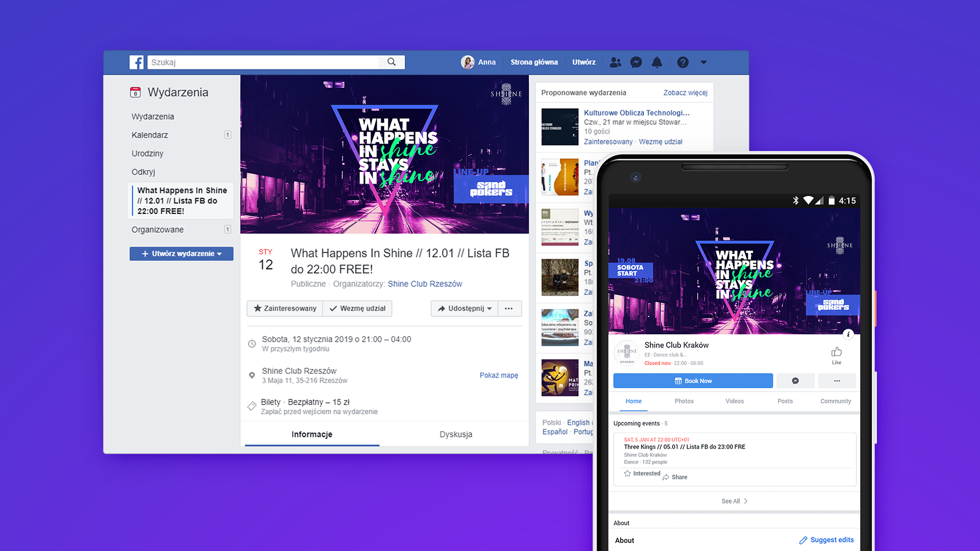Click the search magnifier icon
The width and height of the screenshot is (980, 551).
pos(391,62)
